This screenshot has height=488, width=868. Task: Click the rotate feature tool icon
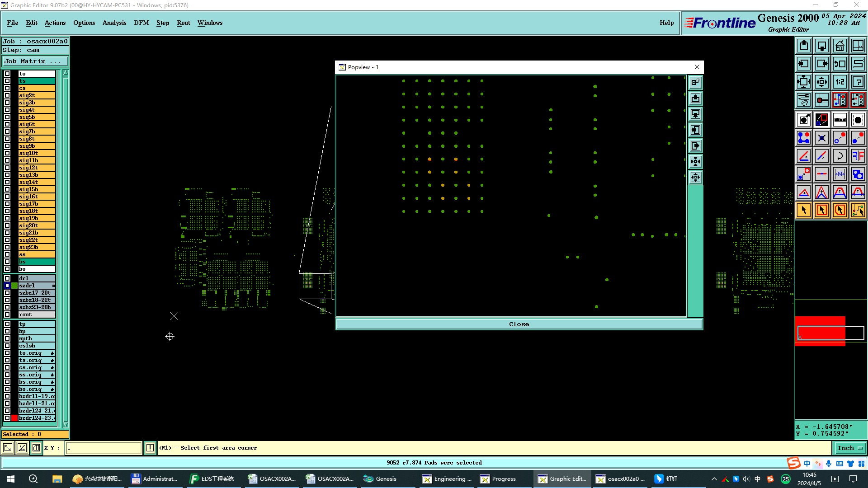click(x=840, y=156)
